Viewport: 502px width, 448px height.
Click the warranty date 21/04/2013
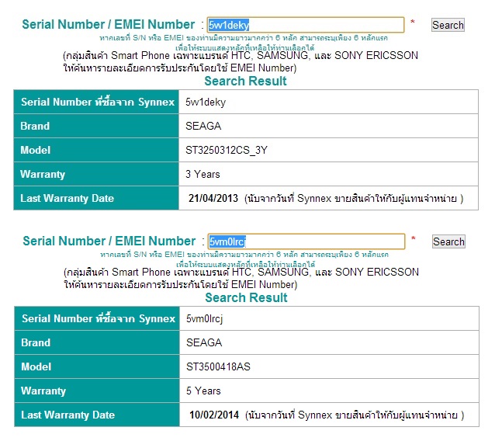(214, 198)
